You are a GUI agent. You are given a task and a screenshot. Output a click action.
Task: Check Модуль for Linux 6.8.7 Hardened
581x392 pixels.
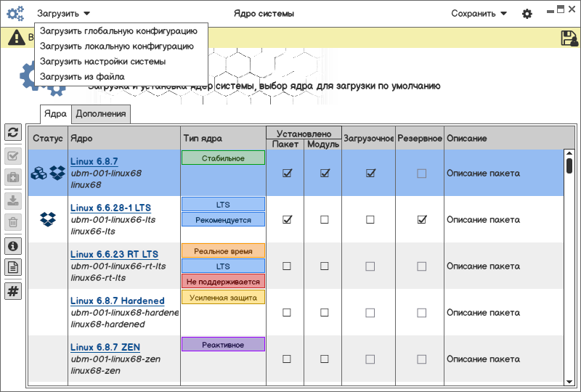[324, 313]
